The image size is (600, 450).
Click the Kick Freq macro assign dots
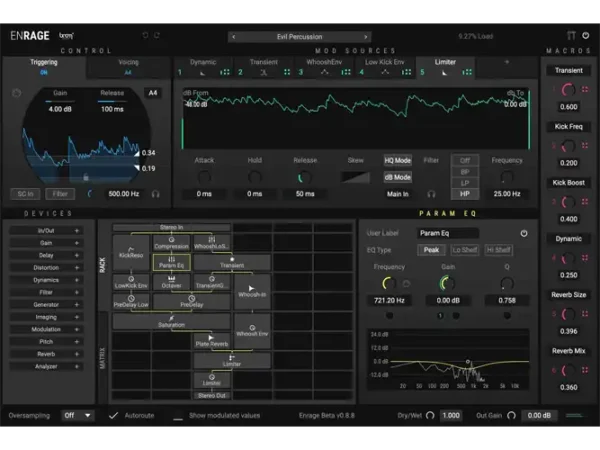585,145
